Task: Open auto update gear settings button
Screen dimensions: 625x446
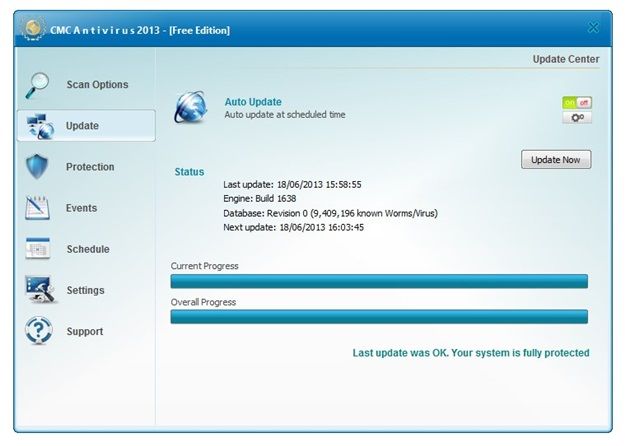Action: pyautogui.click(x=577, y=118)
